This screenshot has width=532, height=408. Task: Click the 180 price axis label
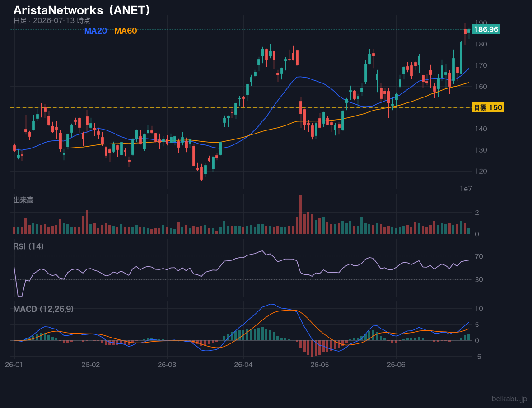pos(481,44)
